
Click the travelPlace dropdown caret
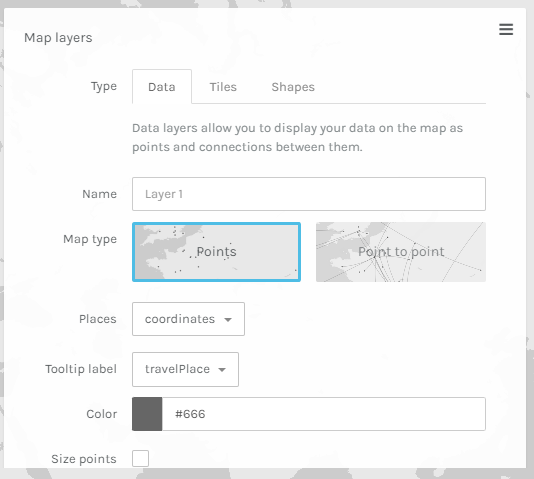[x=222, y=370]
